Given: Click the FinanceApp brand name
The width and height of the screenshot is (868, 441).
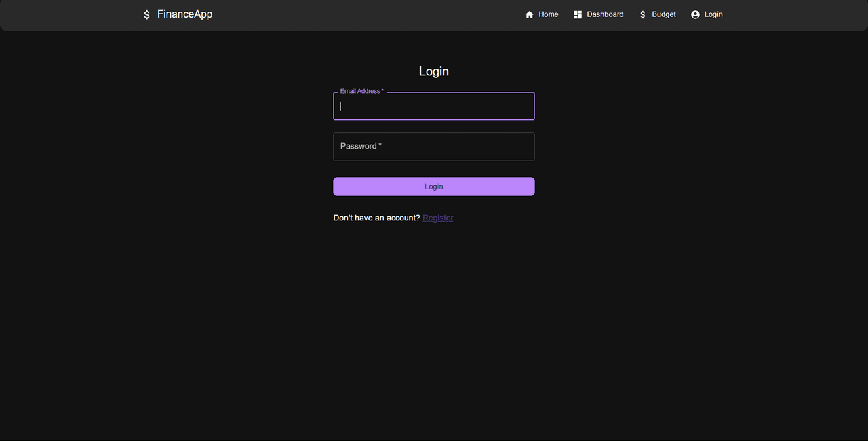Looking at the screenshot, I should (184, 14).
